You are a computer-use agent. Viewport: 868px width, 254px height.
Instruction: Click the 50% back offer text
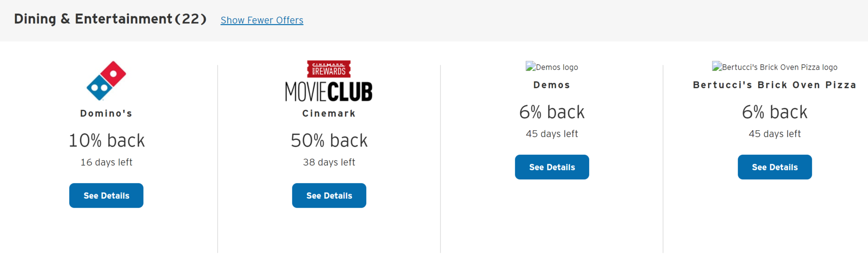pos(329,140)
